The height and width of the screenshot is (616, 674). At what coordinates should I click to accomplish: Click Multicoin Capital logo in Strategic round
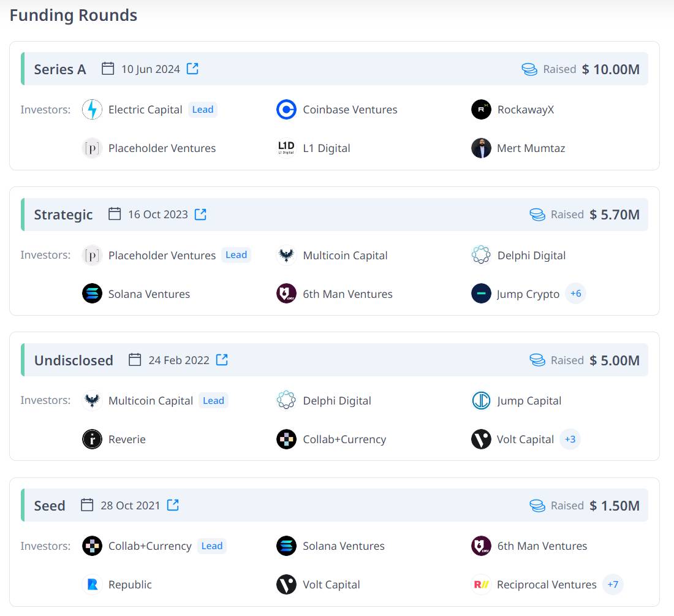click(286, 256)
